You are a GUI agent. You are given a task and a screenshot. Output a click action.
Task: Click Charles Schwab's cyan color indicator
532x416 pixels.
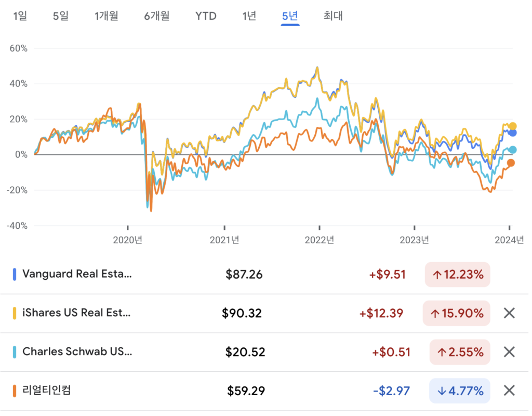tap(14, 352)
